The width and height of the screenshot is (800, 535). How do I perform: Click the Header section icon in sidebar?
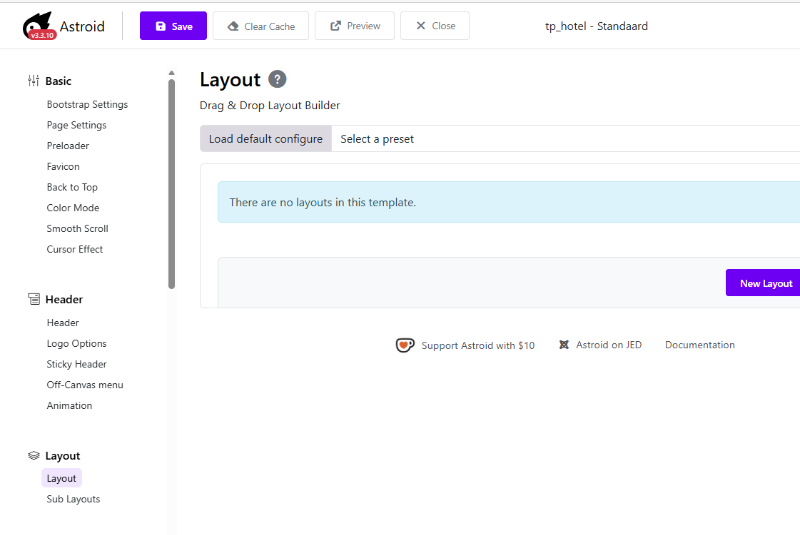pos(33,299)
